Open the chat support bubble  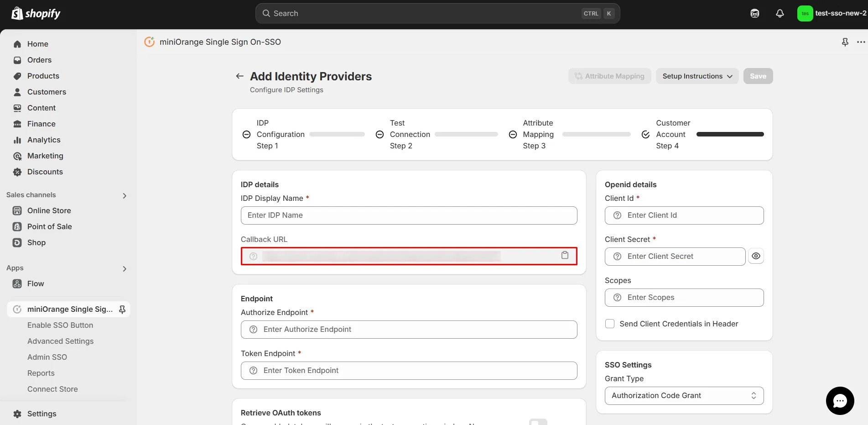[840, 401]
